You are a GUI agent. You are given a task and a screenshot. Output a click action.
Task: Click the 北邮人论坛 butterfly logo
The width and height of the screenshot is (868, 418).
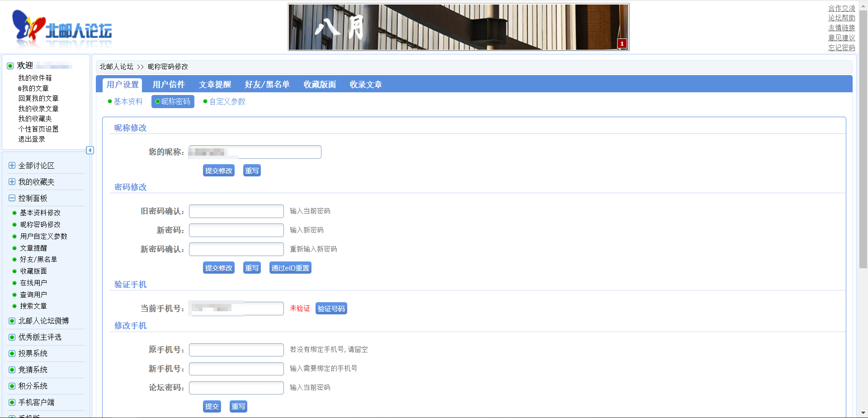point(62,29)
